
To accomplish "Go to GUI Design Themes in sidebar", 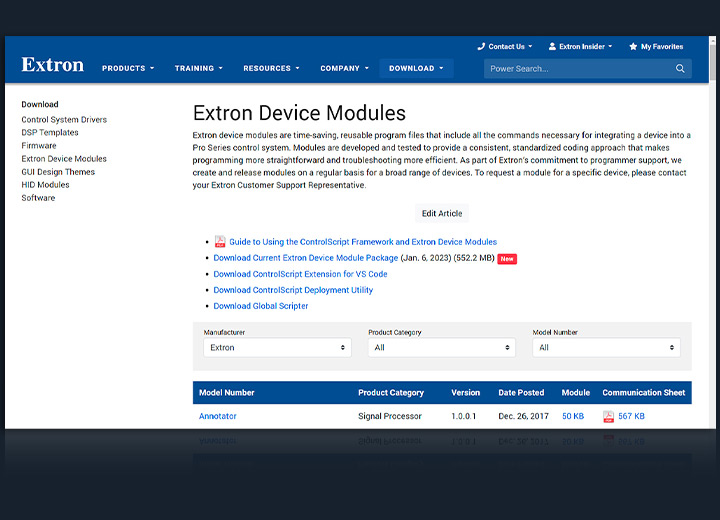I will [x=58, y=172].
